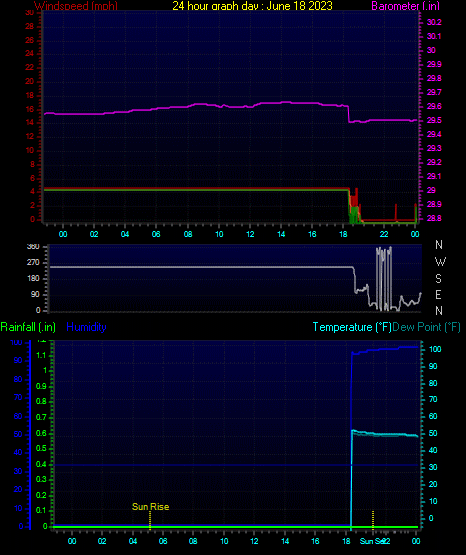Click the Humidity legend label
Image resolution: width=466 pixels, height=555 pixels.
tap(86, 327)
